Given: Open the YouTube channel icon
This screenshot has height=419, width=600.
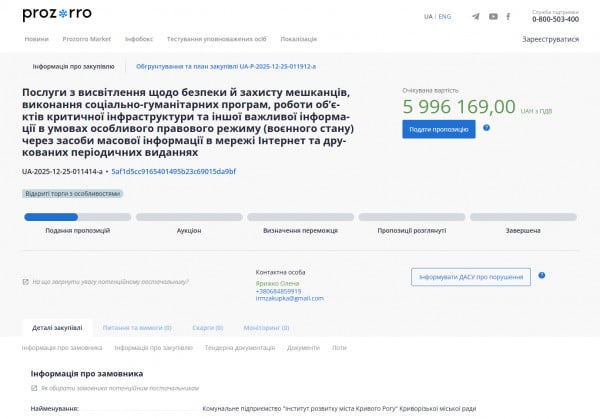Looking at the screenshot, I should click(491, 17).
